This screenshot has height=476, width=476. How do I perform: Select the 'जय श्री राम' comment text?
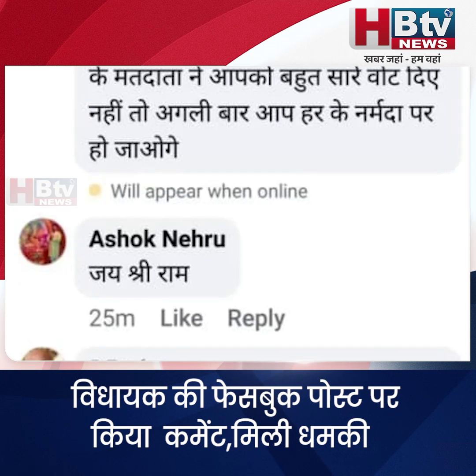pyautogui.click(x=139, y=273)
